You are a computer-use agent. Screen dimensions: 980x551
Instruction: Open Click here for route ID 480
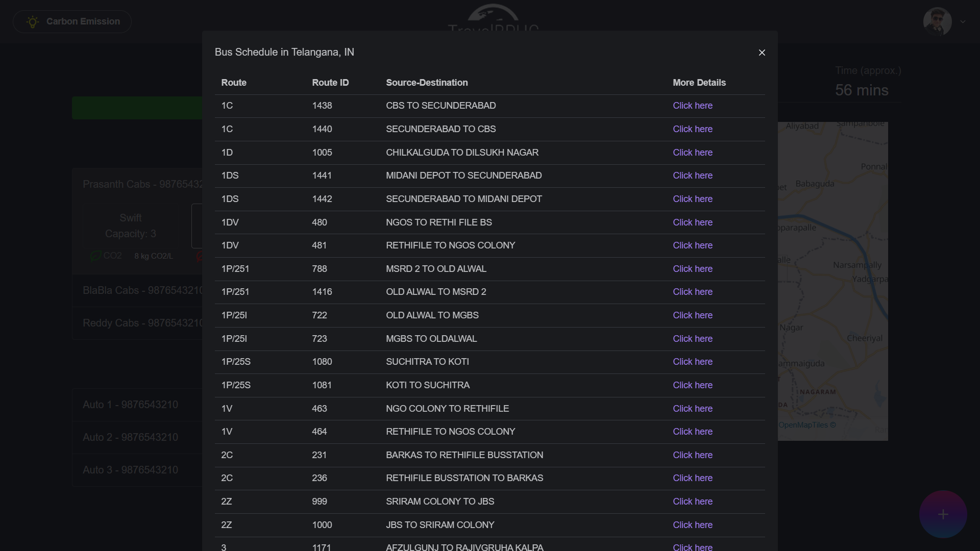tap(692, 222)
